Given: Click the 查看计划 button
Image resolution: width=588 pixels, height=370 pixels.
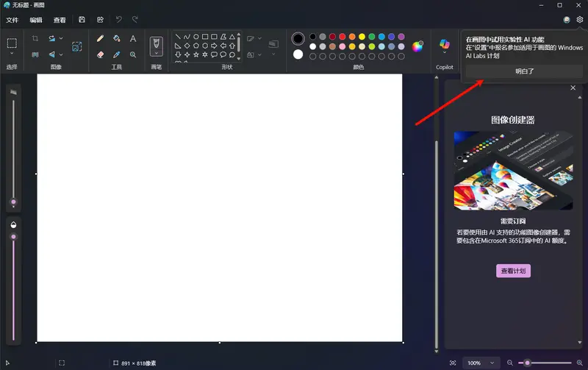Looking at the screenshot, I should pos(513,271).
